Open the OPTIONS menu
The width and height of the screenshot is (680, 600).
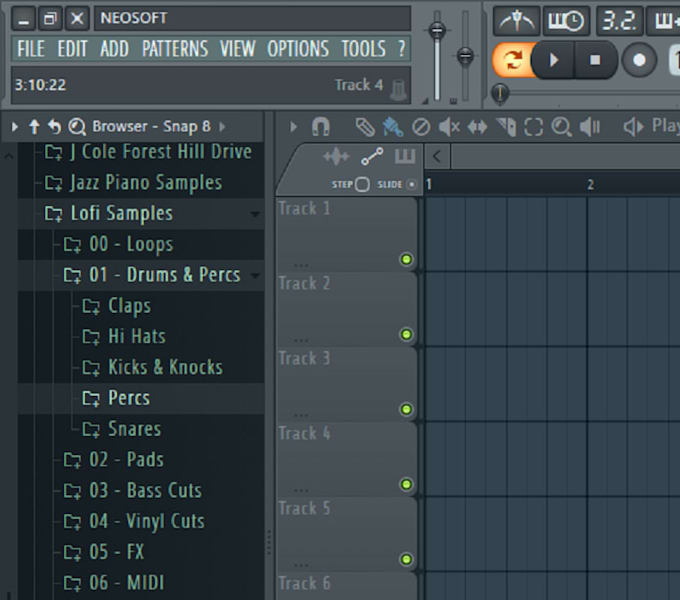pyautogui.click(x=298, y=49)
